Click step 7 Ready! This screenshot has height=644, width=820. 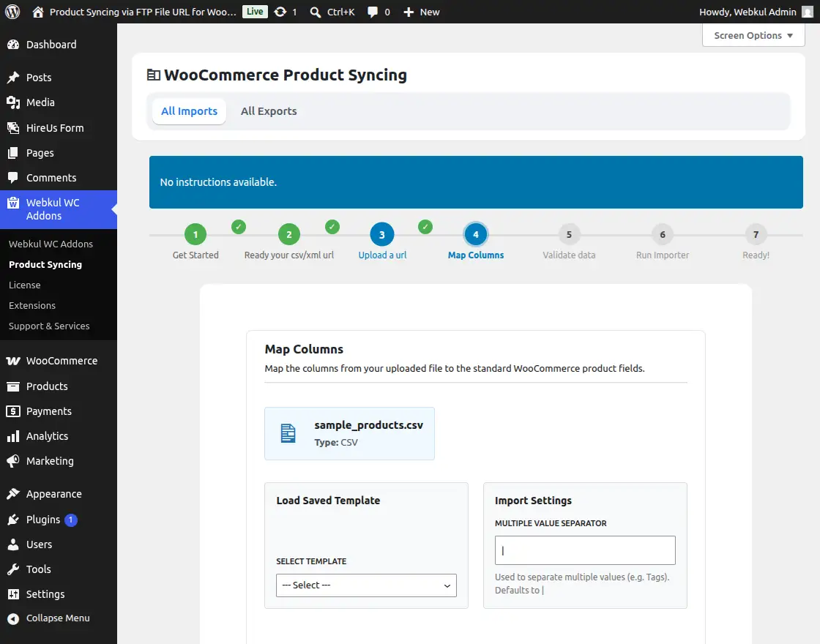point(756,235)
